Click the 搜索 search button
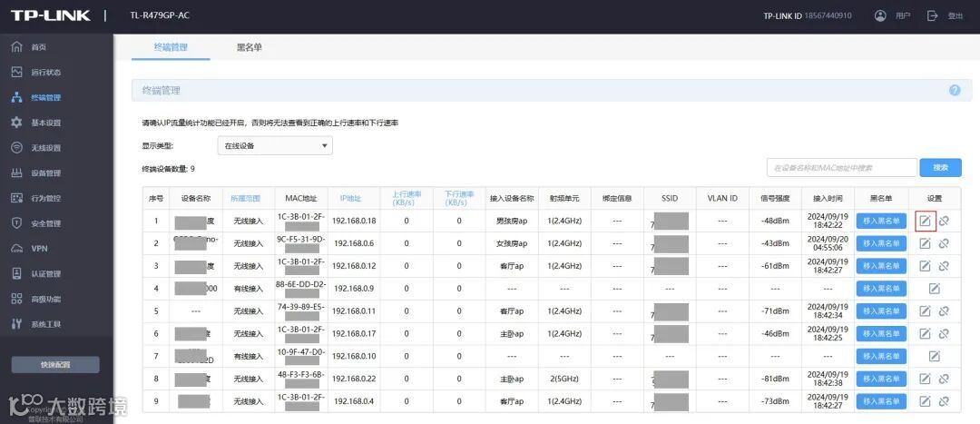 tap(941, 168)
